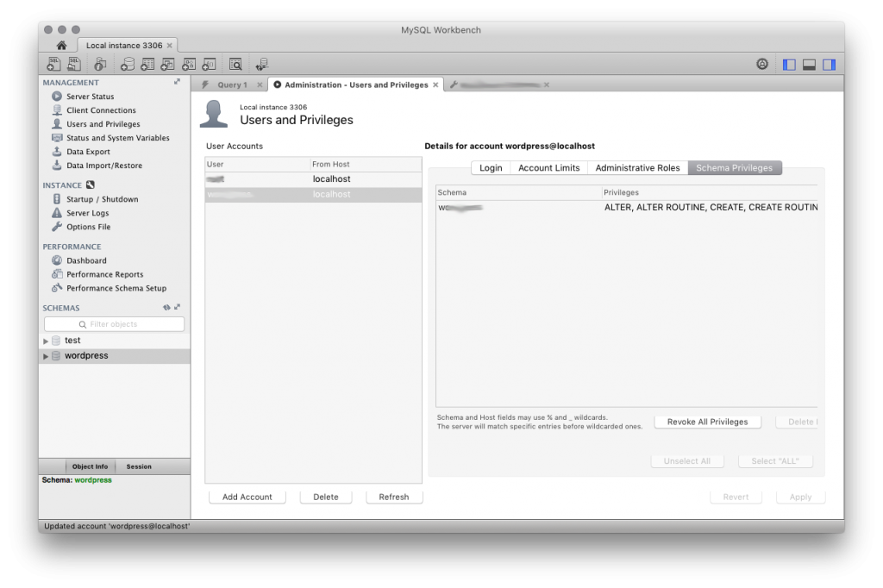Click the Instance wrench icon next to INSTANCE

(x=91, y=185)
